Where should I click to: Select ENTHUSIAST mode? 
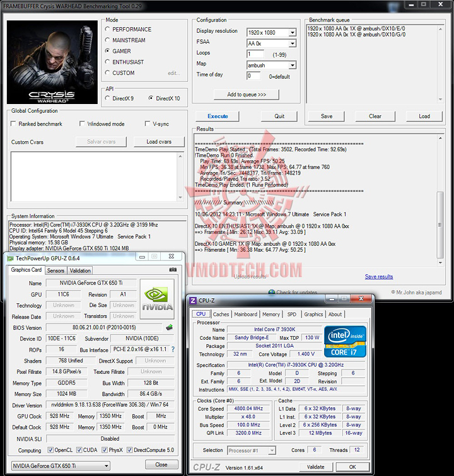[107, 62]
